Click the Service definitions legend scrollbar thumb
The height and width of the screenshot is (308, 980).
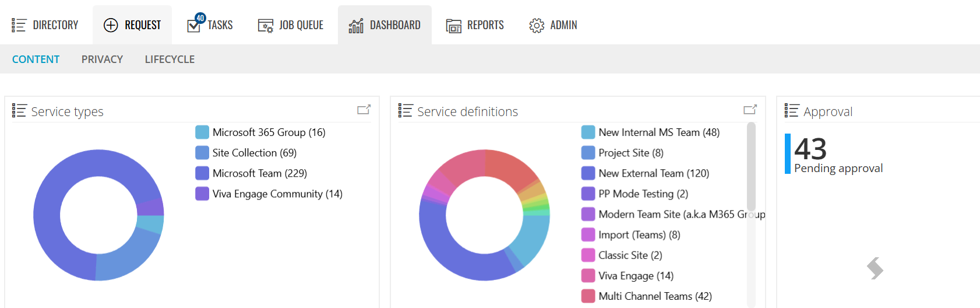click(x=752, y=166)
